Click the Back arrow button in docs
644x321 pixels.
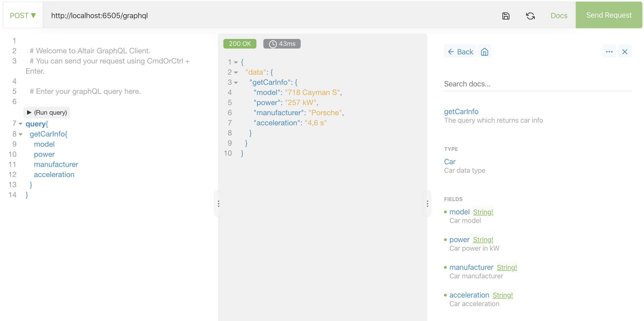[x=460, y=51]
